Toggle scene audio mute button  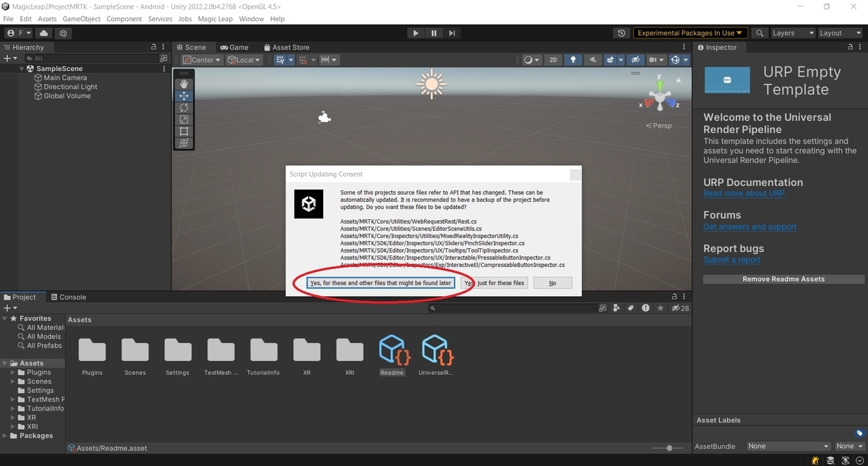pyautogui.click(x=593, y=60)
